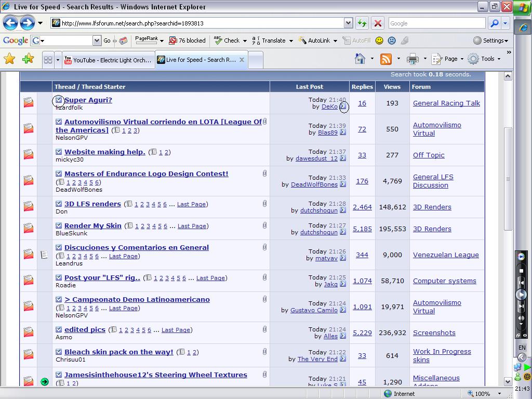Screen dimensions: 532x399
Task: Open the Tools menu
Action: (x=484, y=59)
